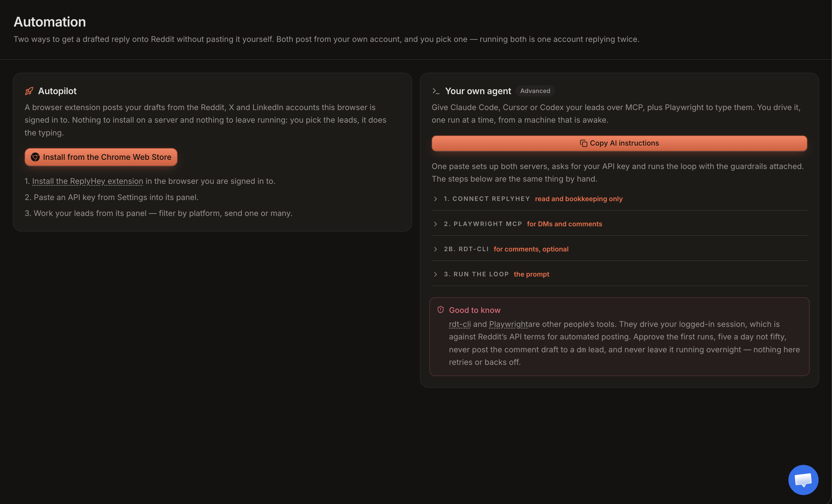Viewport: 832px width, 504px height.
Task: Click the chevron next to Connect ReplyHey
Action: 436,199
